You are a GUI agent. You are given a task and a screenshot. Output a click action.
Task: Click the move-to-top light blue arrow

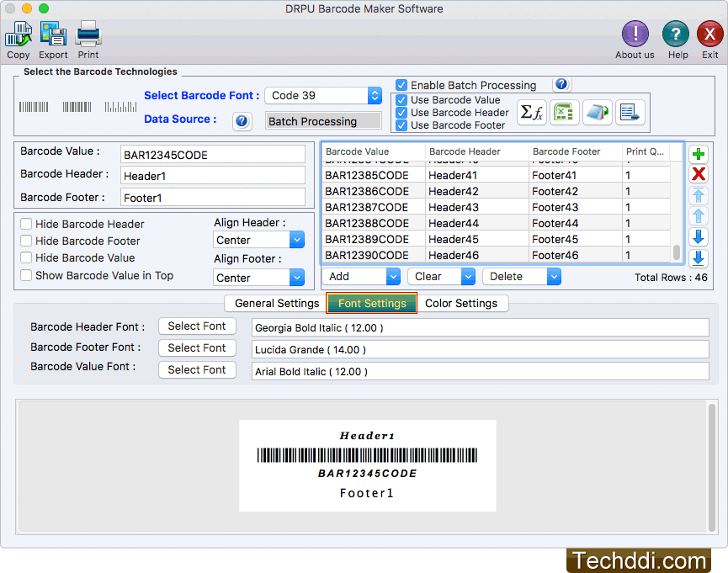pyautogui.click(x=699, y=195)
